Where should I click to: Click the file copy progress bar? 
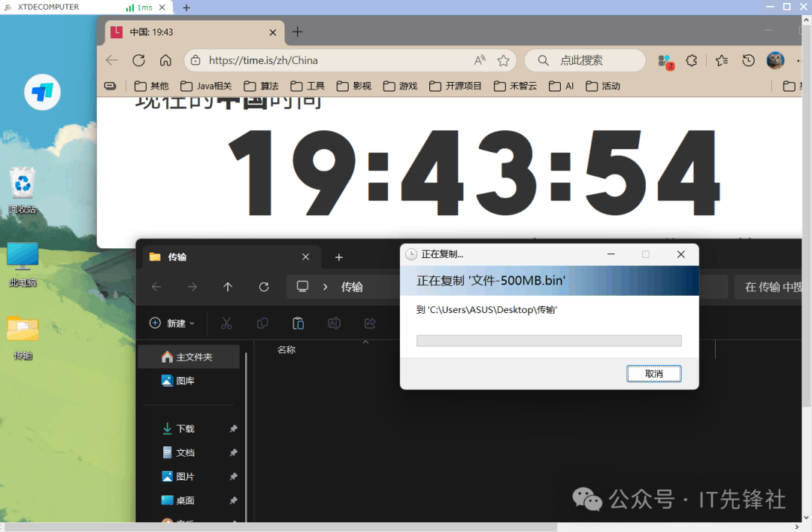(549, 341)
